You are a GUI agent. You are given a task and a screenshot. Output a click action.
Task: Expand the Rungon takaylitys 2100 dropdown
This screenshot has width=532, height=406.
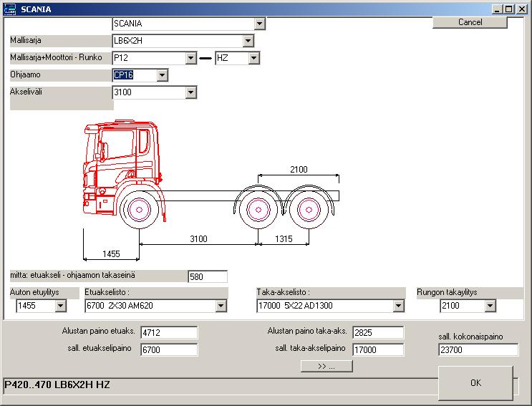click(x=490, y=306)
